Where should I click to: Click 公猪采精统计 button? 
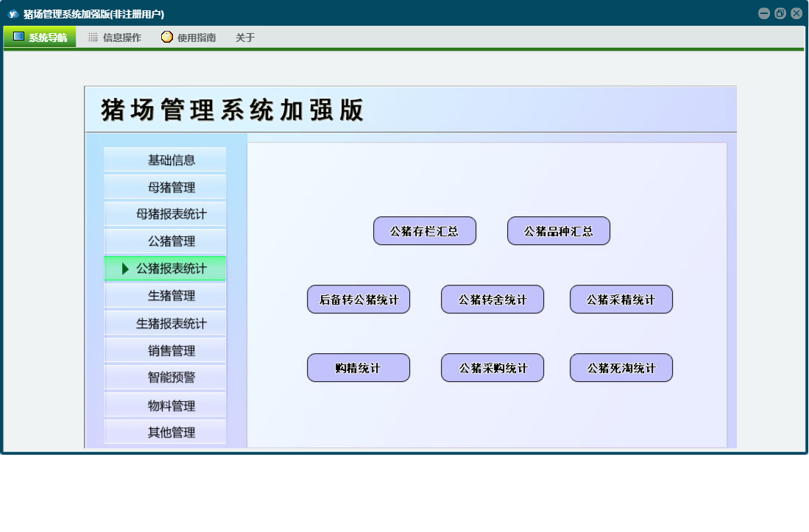click(621, 299)
